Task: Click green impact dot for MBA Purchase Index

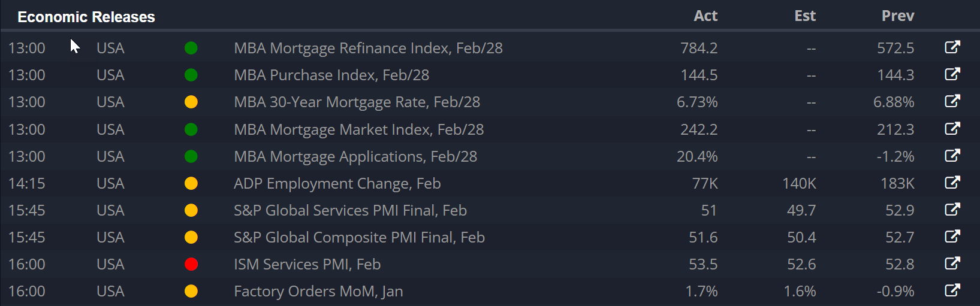Action: coord(191,75)
